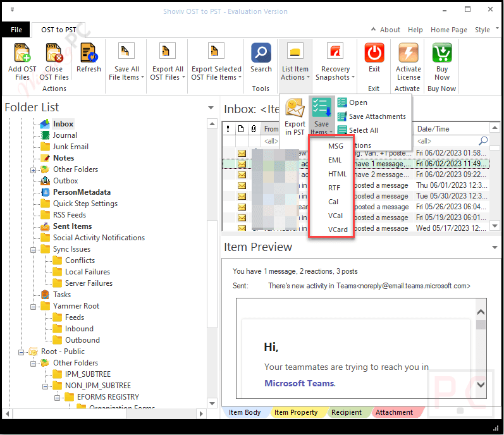Collapse the Root - Public tree node
Image resolution: width=504 pixels, height=435 pixels.
(22, 352)
